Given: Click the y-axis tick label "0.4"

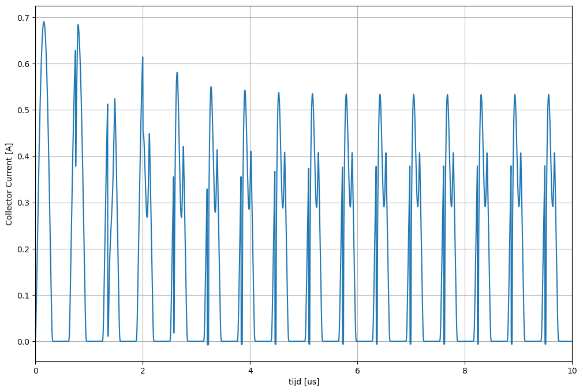Looking at the screenshot, I should (23, 156).
